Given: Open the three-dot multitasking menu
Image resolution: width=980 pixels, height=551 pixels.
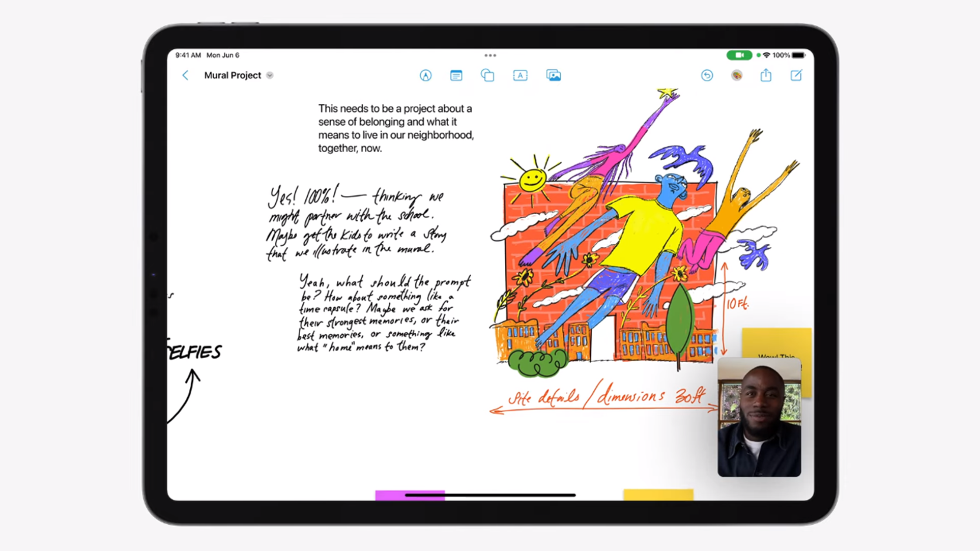Looking at the screenshot, I should click(490, 55).
